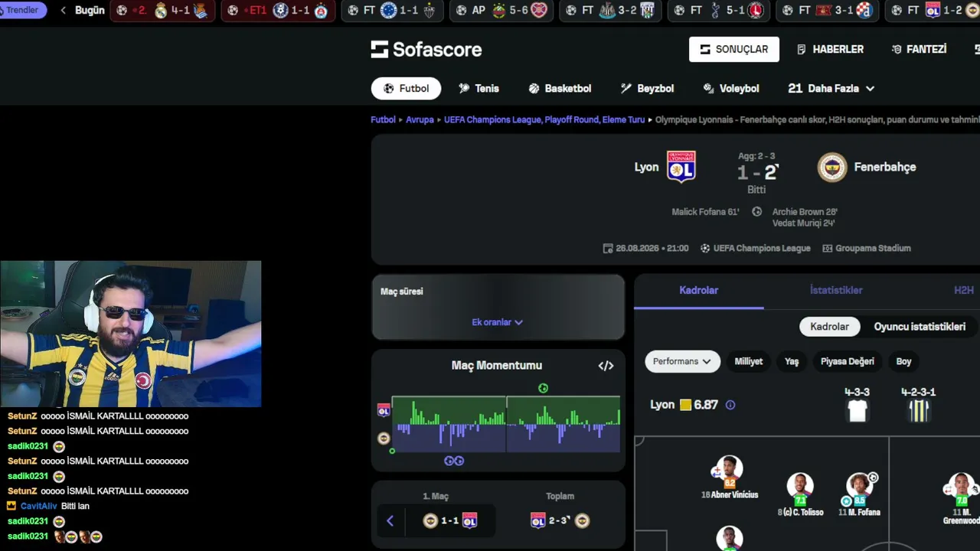
Task: Switch to the H2H tab
Action: [964, 291]
